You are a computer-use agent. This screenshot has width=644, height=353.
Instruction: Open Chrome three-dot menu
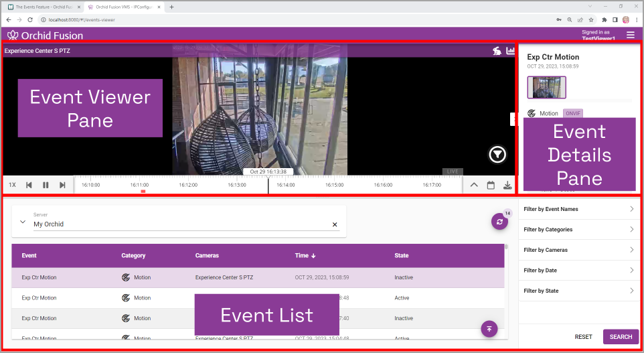click(637, 19)
